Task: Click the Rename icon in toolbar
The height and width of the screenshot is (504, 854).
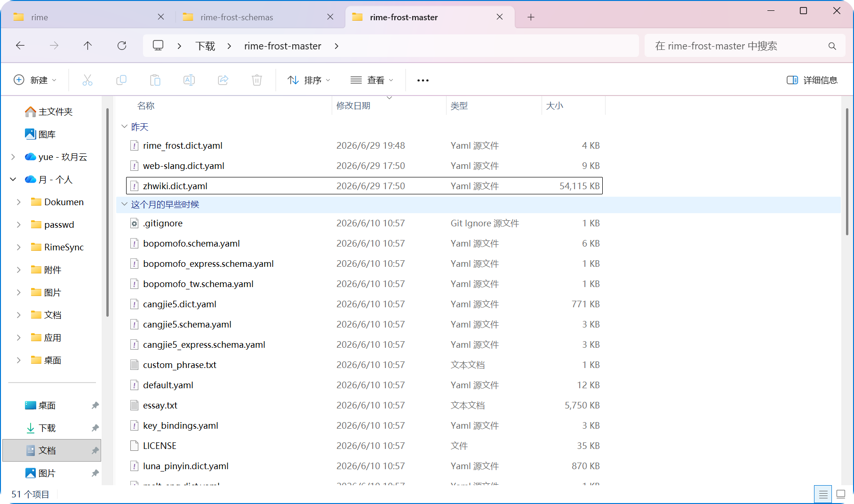Action: point(189,80)
